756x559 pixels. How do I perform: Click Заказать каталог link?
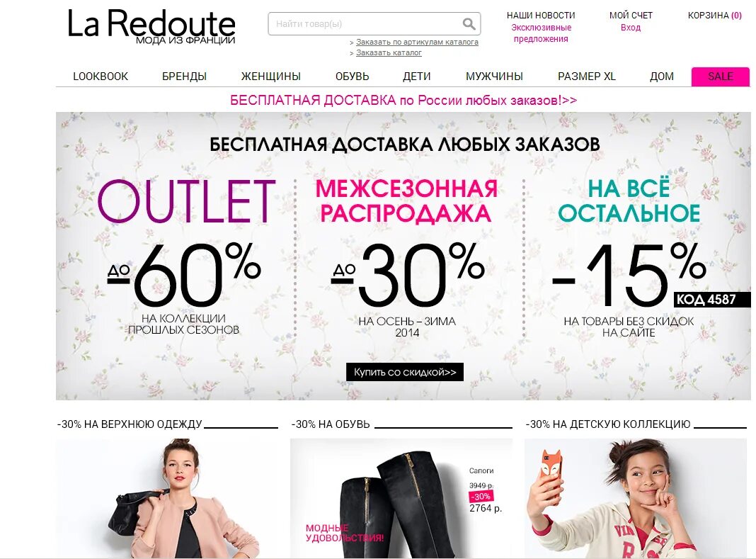(389, 52)
